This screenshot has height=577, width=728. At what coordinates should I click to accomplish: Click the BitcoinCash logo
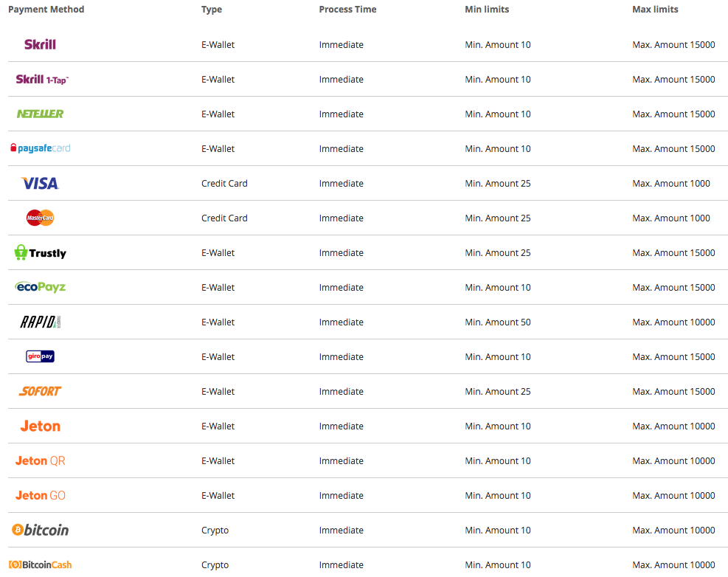(x=40, y=564)
